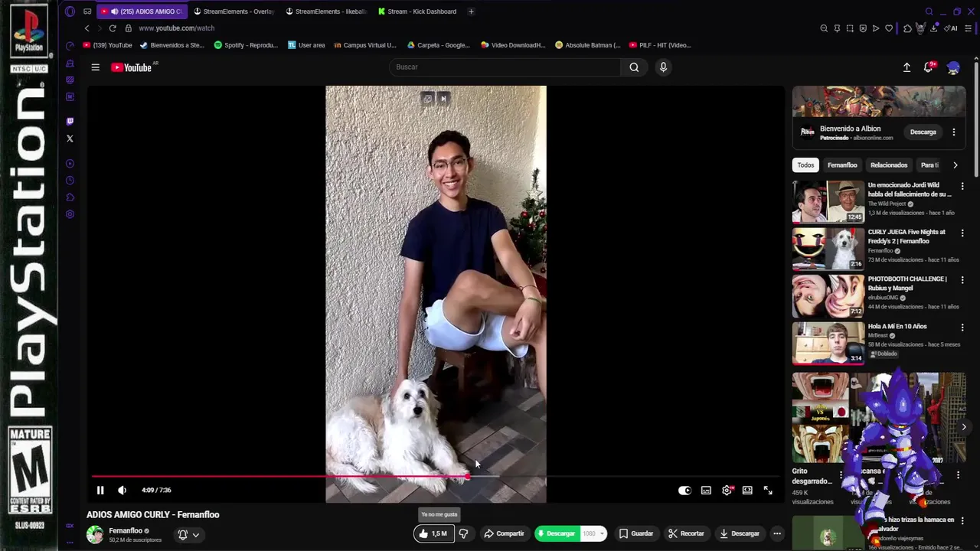Open a new browser tab

coord(471,11)
